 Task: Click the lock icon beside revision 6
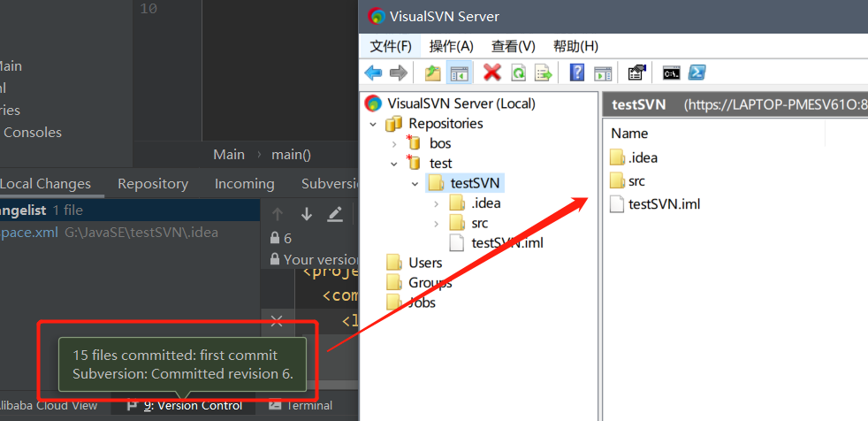point(275,238)
